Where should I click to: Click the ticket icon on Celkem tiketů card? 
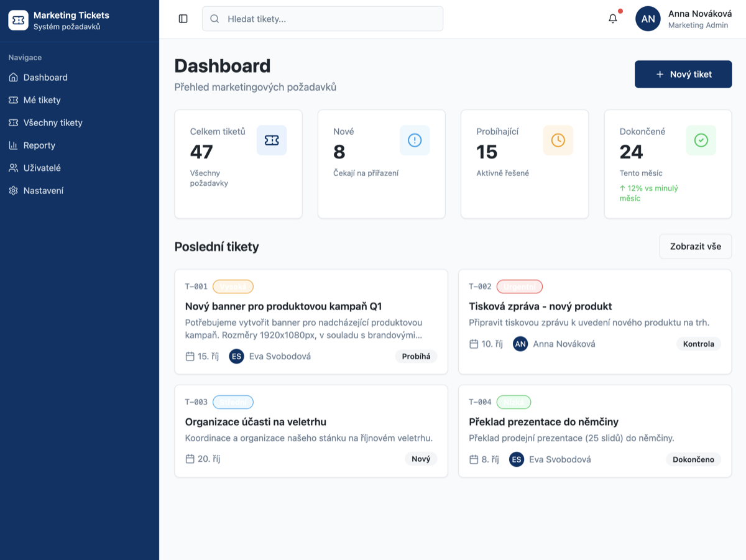coord(272,140)
